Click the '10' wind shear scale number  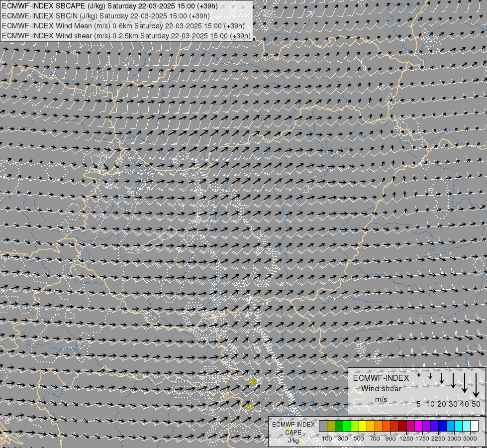(x=430, y=404)
